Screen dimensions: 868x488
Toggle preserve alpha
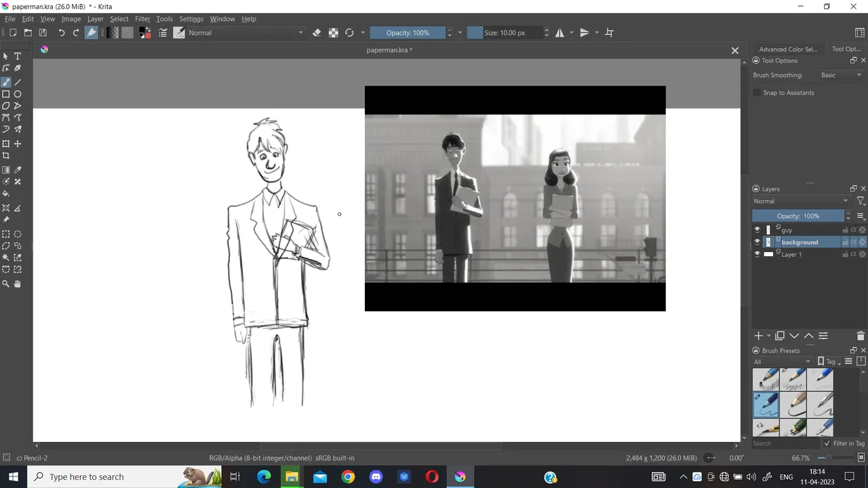(x=333, y=33)
